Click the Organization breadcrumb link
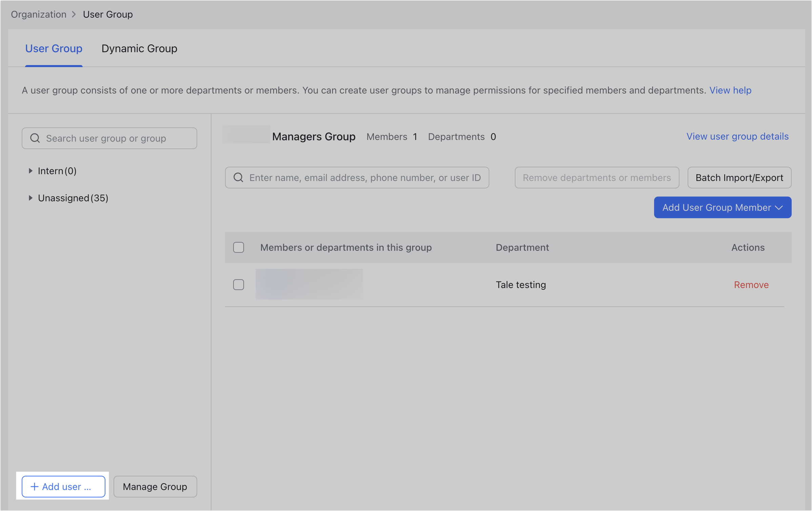Image resolution: width=812 pixels, height=511 pixels. click(x=38, y=14)
